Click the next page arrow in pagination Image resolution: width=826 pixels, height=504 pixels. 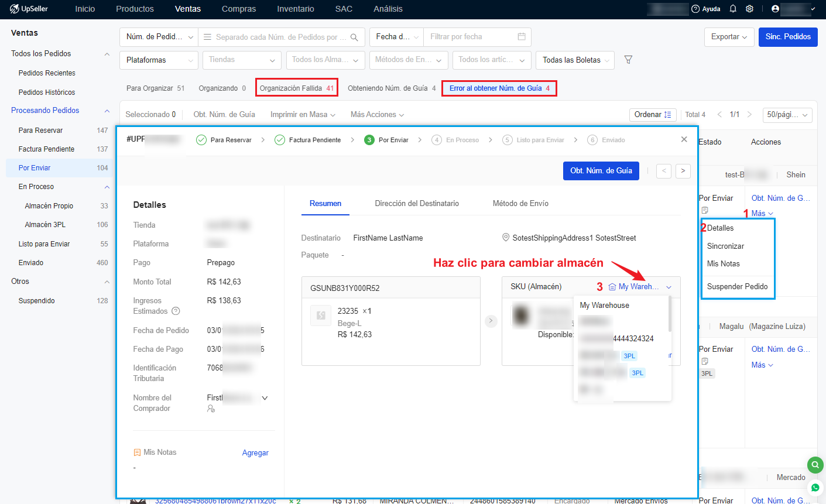tap(749, 115)
